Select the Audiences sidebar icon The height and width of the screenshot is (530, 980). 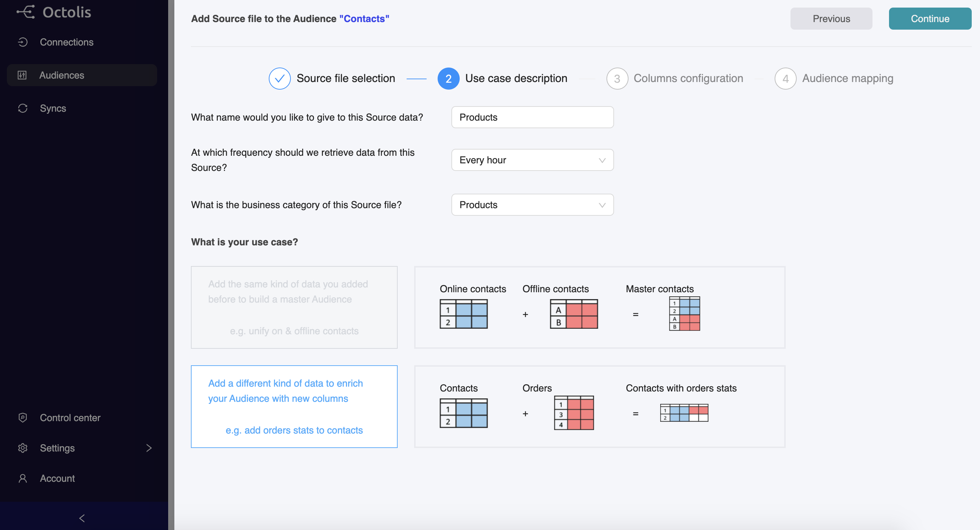(x=22, y=74)
